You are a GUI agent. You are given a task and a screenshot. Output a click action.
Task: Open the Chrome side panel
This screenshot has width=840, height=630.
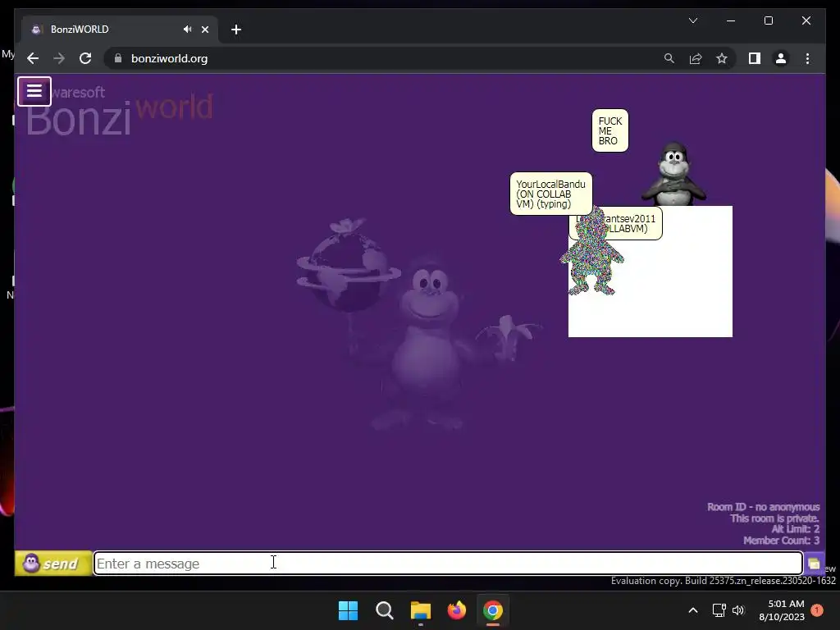755,58
